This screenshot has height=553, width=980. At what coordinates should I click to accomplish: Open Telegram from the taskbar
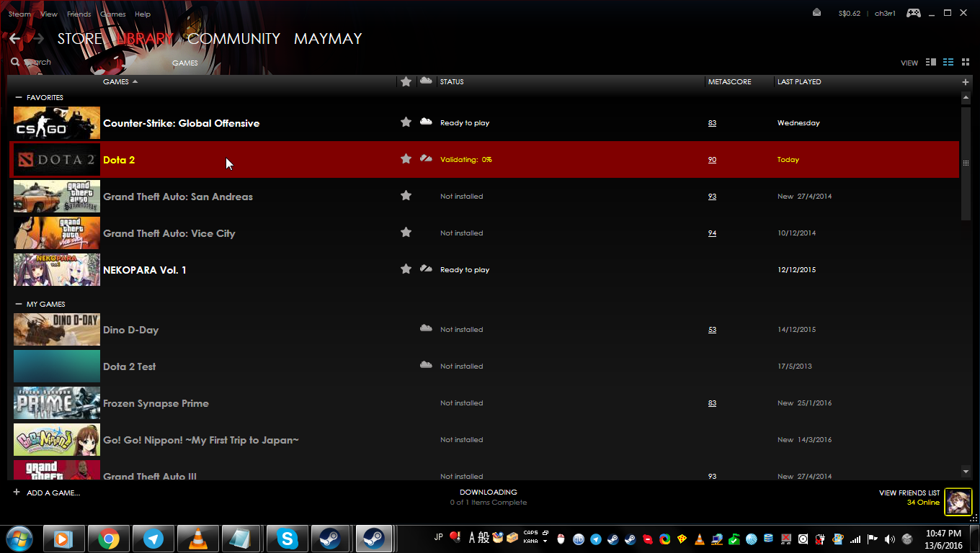153,539
